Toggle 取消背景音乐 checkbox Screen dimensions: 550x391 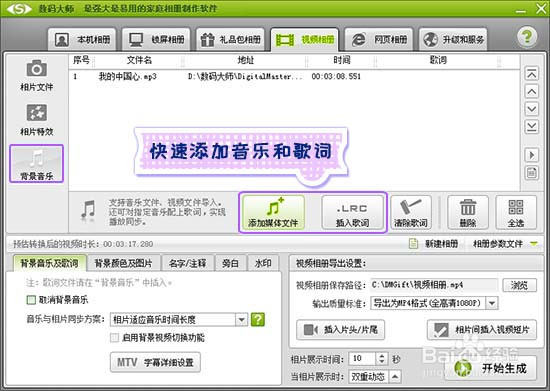tap(31, 300)
